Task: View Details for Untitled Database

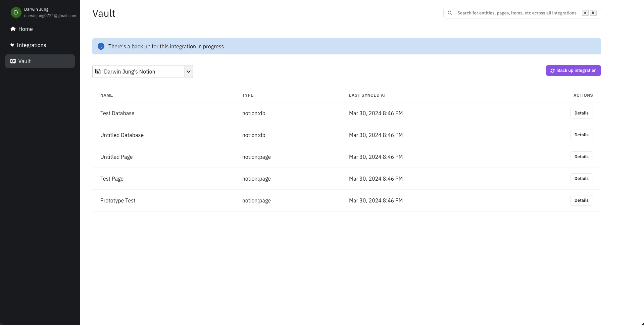Action: point(581,135)
